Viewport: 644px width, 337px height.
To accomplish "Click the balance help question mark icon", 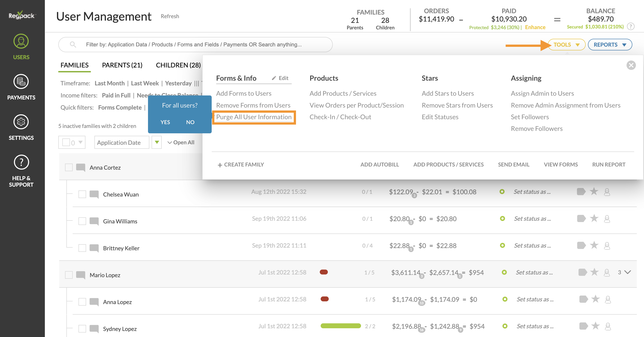I will [x=631, y=26].
